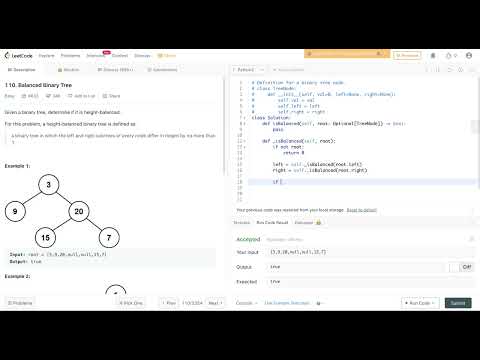480x360 pixels.
Task: Click the reset code icon in editor toolbar
Action: coord(450,70)
